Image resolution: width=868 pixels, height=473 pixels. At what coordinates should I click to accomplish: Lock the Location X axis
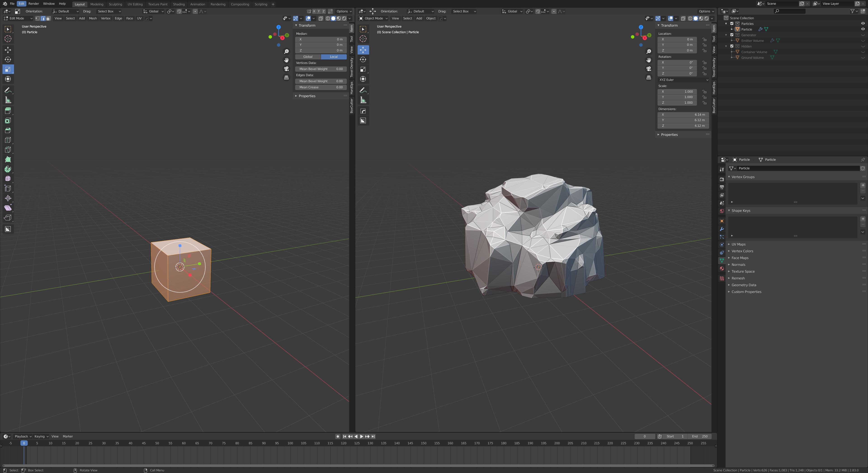point(704,39)
